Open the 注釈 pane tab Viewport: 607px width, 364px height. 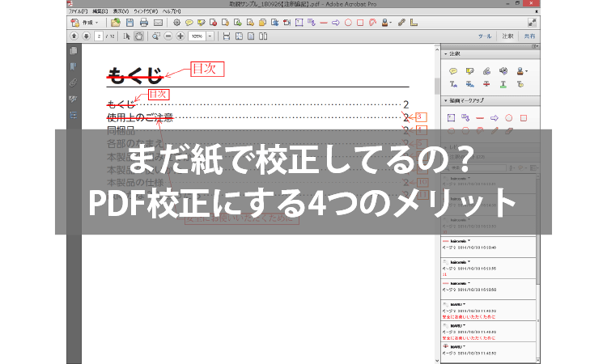pos(507,36)
